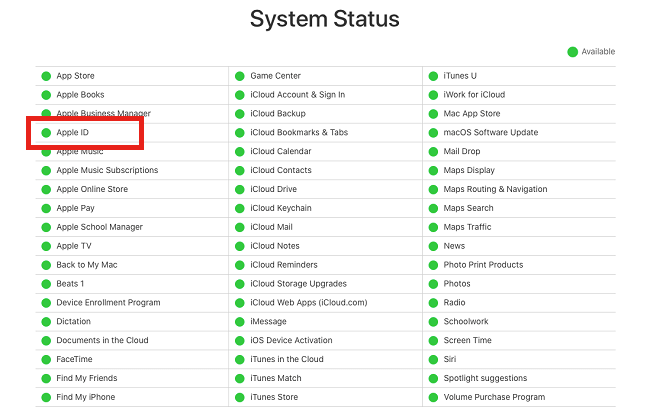
Task: Select the Maps Routing & Navigation entry
Action: tap(495, 189)
